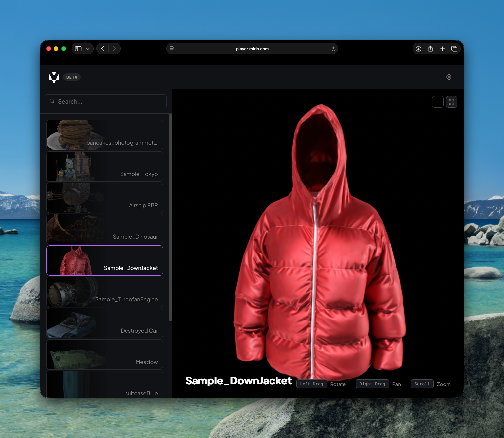Click the Safari back navigation chevron
The image size is (504, 438).
102,49
